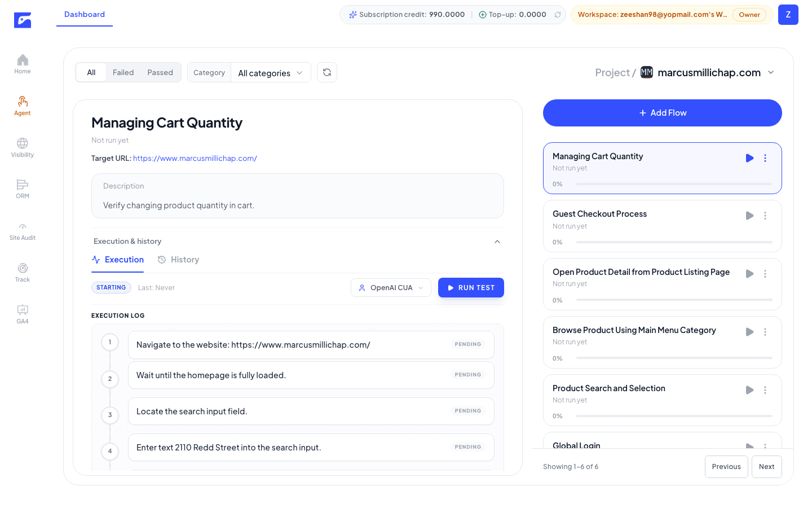Screen dimensions: 812x508
Task: Click the refresh icon next to Category filter
Action: pyautogui.click(x=327, y=72)
